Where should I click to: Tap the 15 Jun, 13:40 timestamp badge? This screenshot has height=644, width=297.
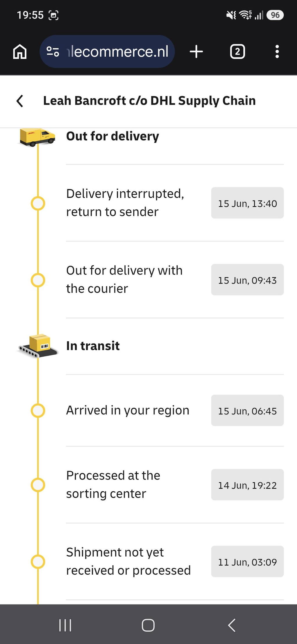[247, 203]
